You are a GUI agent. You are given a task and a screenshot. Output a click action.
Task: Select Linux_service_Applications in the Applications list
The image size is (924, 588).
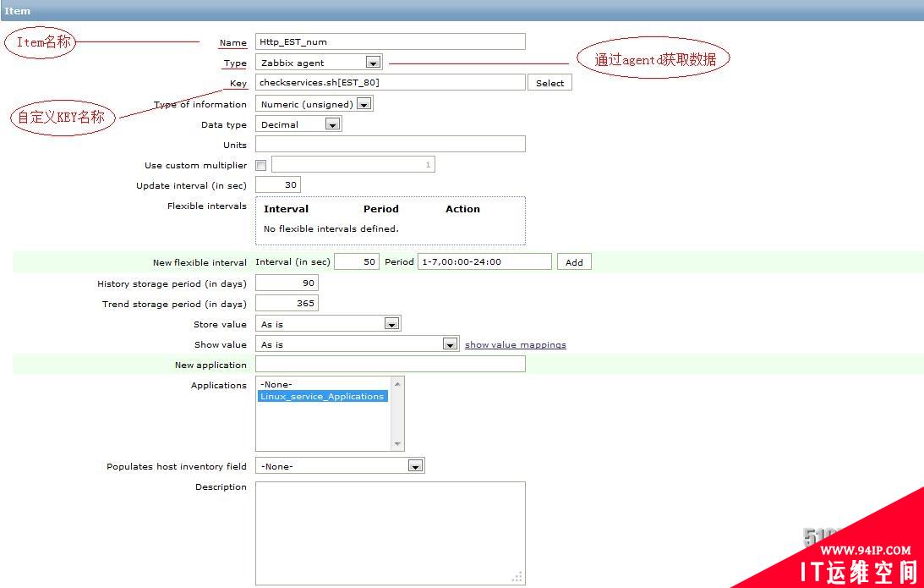coord(323,396)
